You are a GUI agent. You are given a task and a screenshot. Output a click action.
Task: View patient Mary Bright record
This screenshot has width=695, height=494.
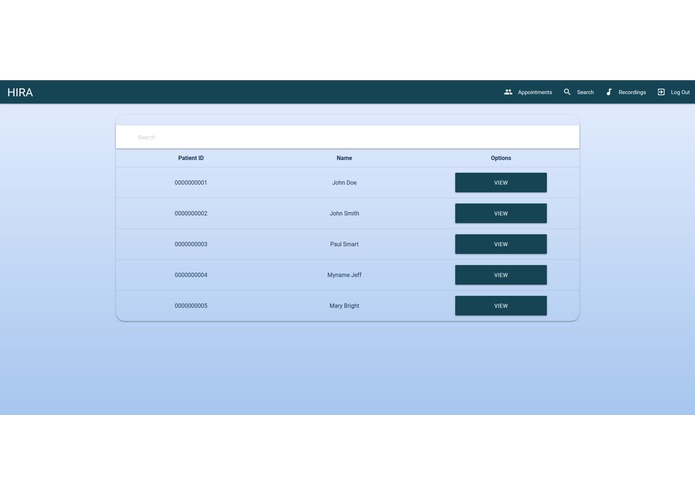coord(501,306)
